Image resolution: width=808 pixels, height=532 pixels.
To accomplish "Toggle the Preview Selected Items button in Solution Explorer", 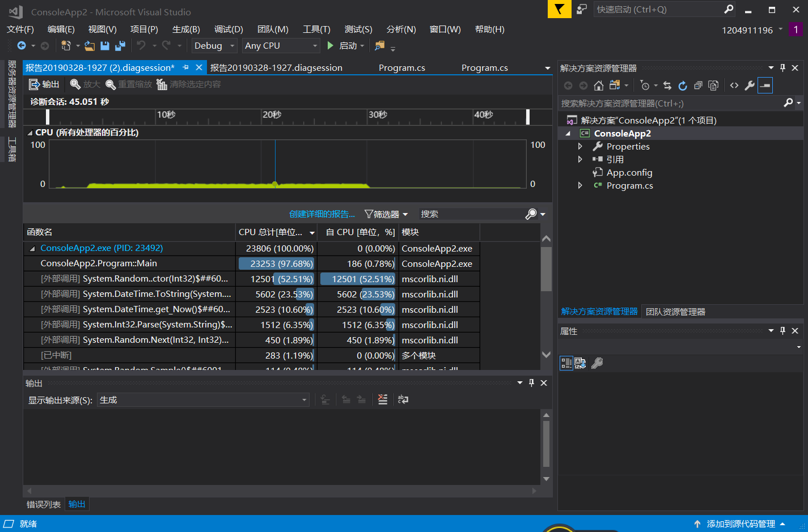I will (x=765, y=86).
